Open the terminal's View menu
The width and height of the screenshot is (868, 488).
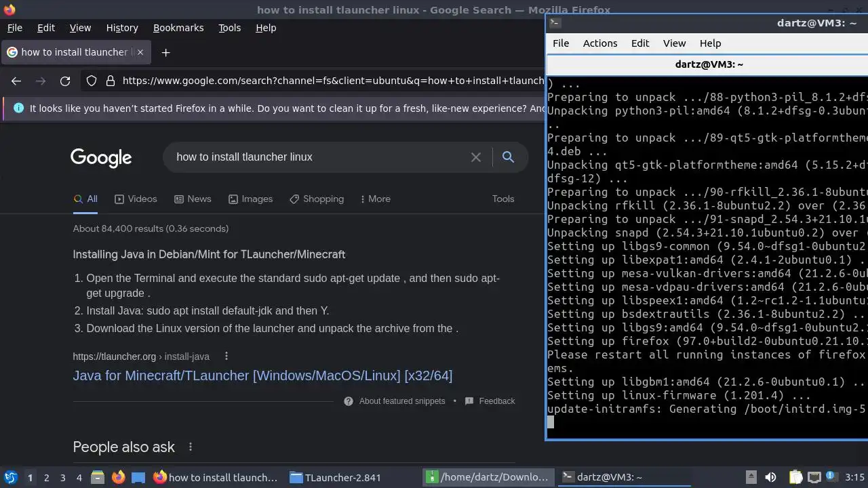click(674, 43)
